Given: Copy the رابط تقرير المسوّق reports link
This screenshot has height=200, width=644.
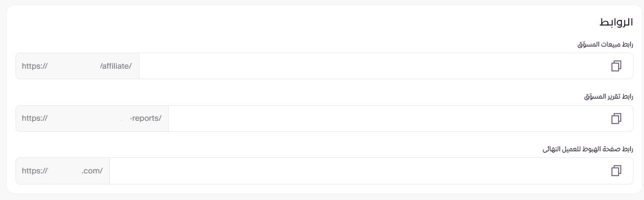Looking at the screenshot, I should [x=616, y=119].
